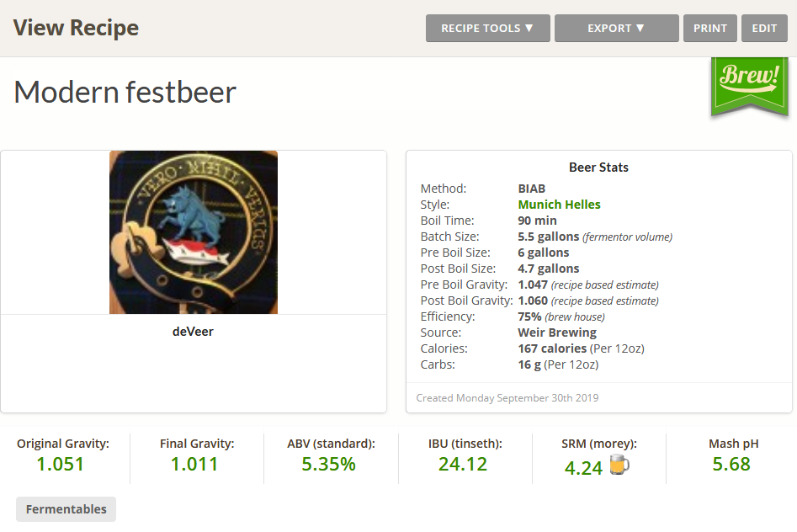Select the deVeer username

point(193,332)
